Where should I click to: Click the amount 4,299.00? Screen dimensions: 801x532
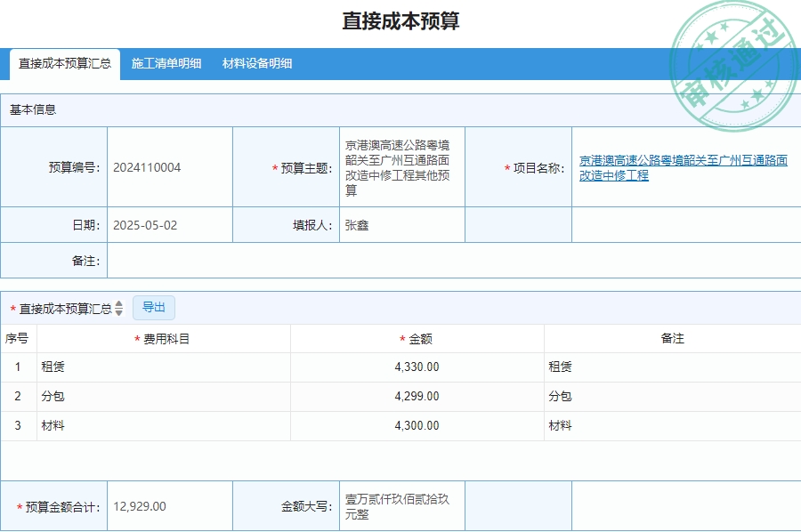coord(417,396)
